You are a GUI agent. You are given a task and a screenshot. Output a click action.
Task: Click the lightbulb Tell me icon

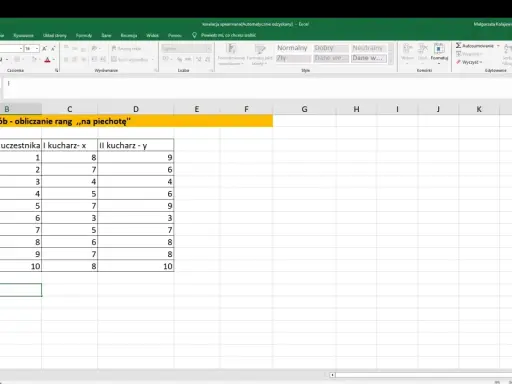[195, 35]
